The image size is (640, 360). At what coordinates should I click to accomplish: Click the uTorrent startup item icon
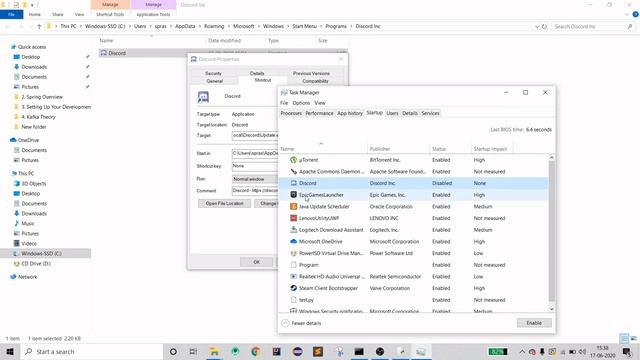pyautogui.click(x=293, y=160)
